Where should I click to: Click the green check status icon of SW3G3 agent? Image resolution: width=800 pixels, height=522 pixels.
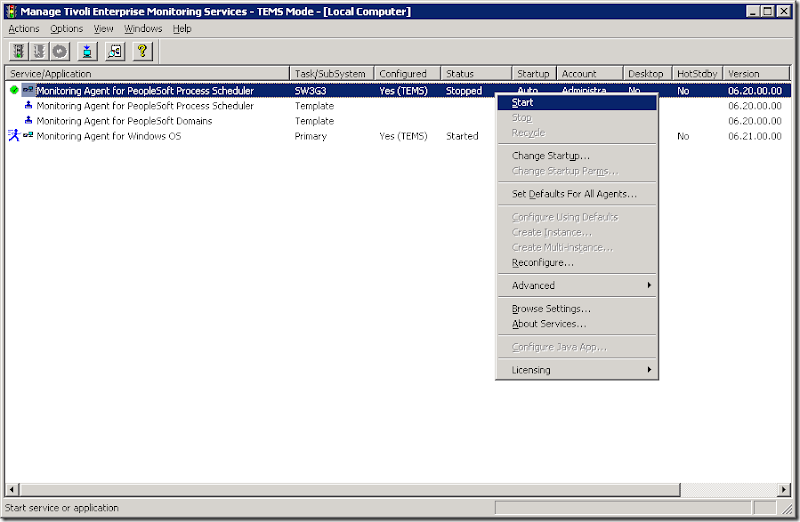coord(14,90)
